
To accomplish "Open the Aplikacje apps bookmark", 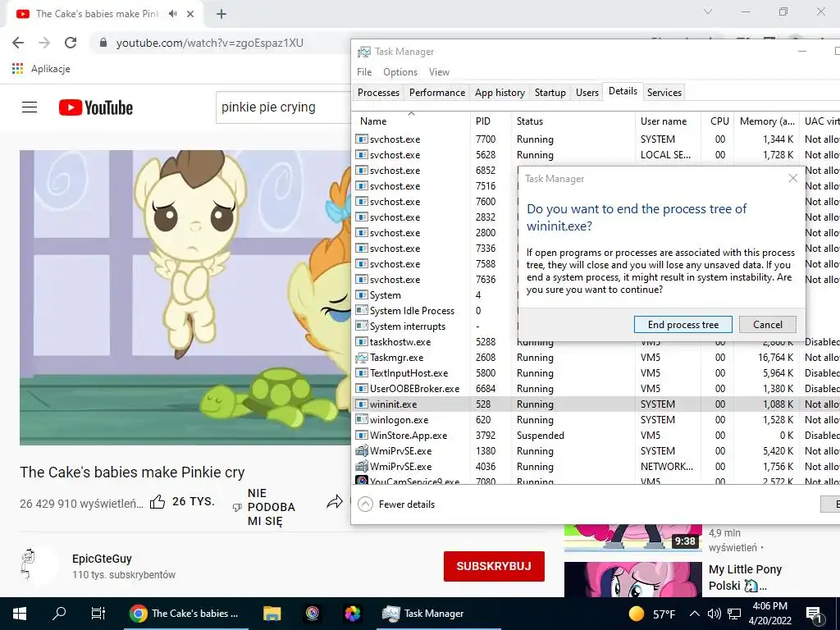I will 41,69.
